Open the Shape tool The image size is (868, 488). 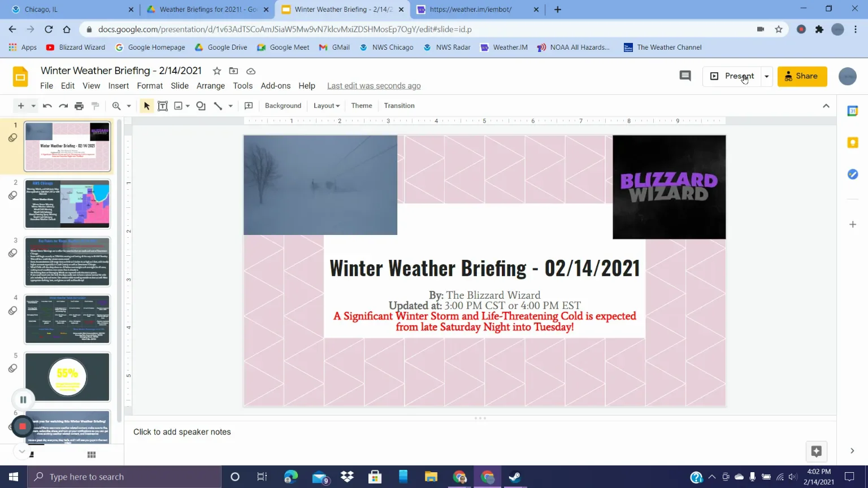[201, 106]
